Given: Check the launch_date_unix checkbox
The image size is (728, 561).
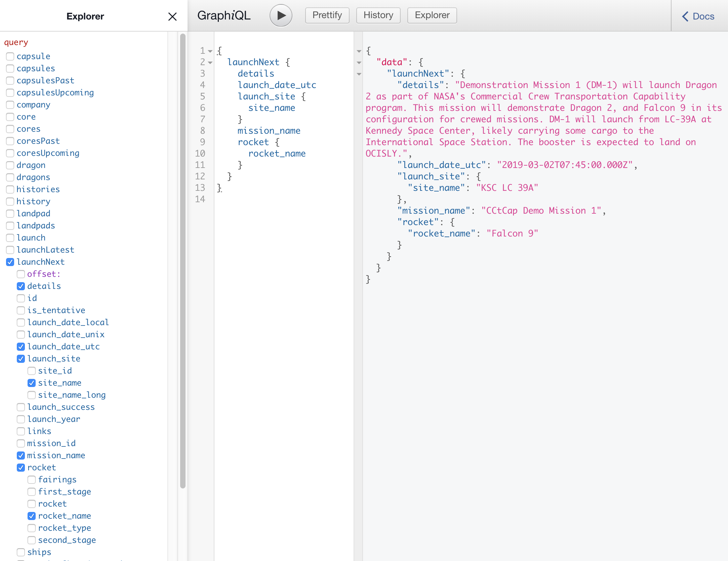Looking at the screenshot, I should 21,335.
